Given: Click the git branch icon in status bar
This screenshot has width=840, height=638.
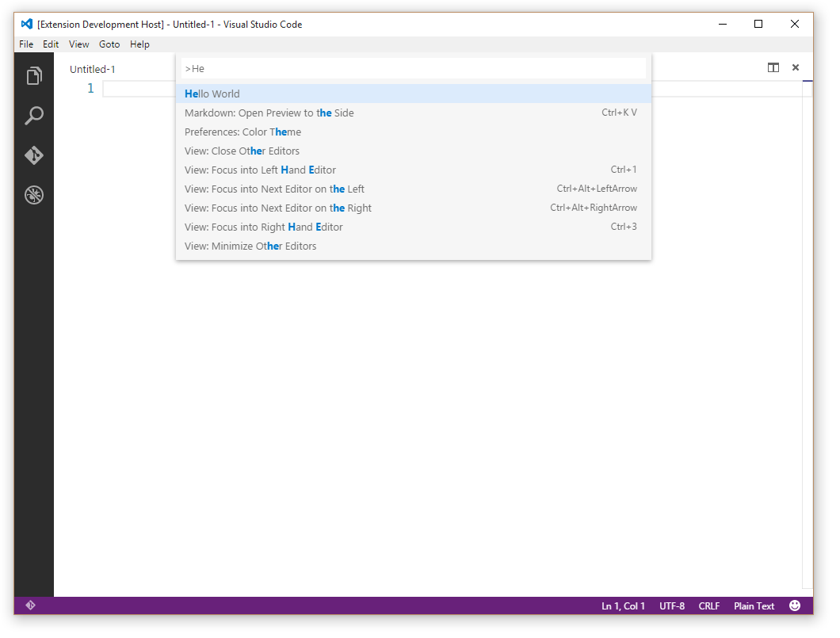Looking at the screenshot, I should (32, 606).
